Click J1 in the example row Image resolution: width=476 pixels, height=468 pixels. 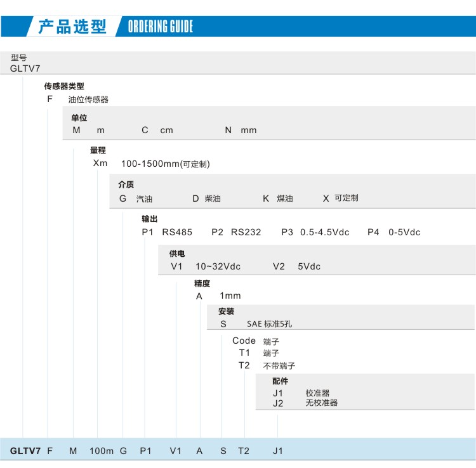click(278, 451)
